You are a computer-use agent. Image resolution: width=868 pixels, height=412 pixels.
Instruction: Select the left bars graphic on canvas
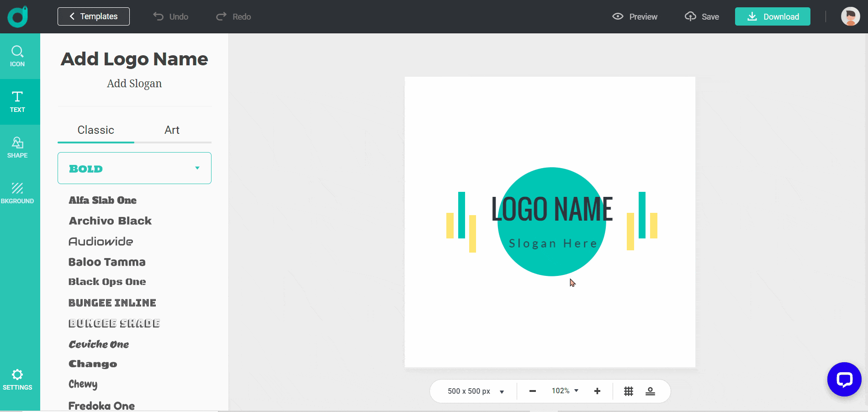pyautogui.click(x=461, y=222)
